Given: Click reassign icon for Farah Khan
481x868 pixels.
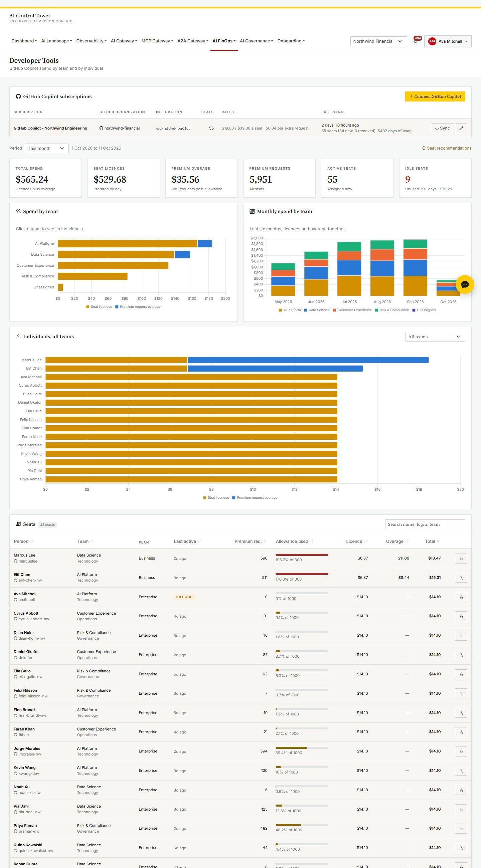Looking at the screenshot, I should [461, 732].
